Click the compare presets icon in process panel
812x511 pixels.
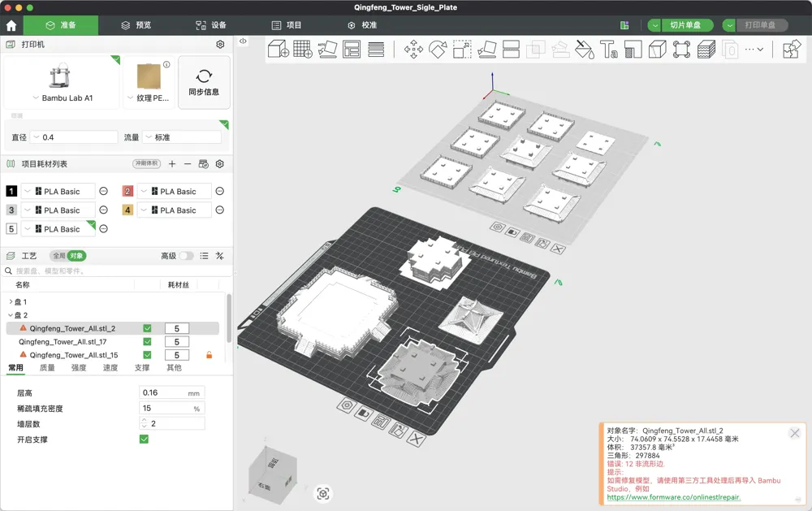pyautogui.click(x=219, y=255)
